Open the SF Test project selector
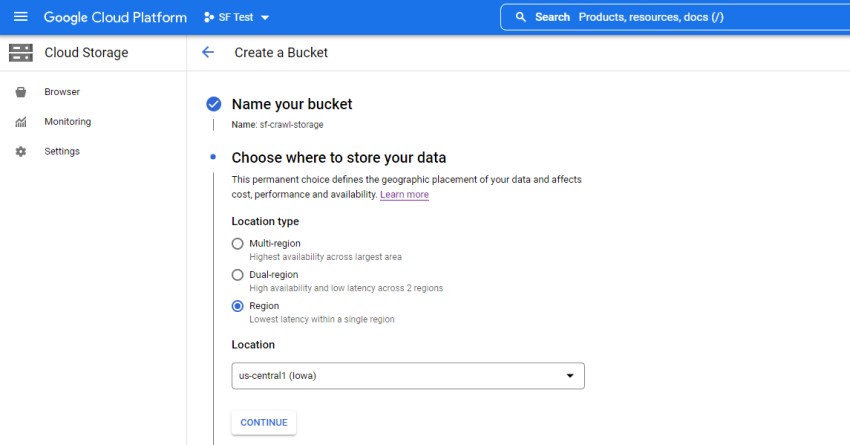 pyautogui.click(x=237, y=17)
